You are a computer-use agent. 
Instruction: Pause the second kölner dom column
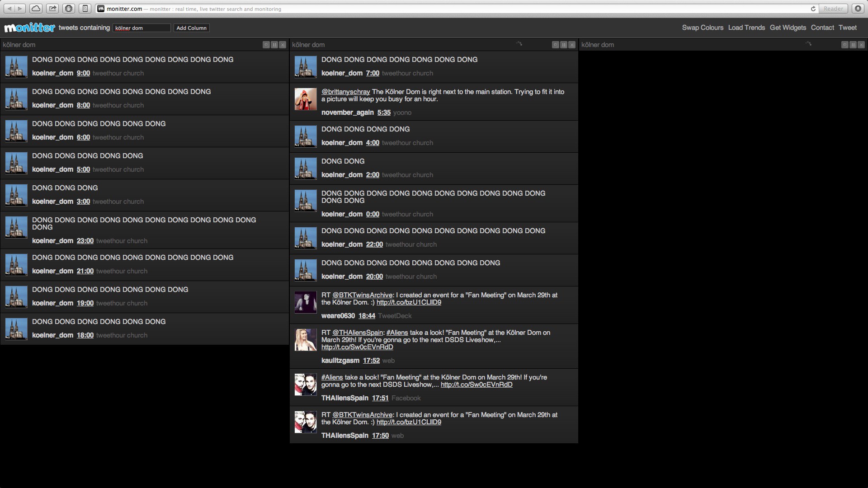[564, 45]
